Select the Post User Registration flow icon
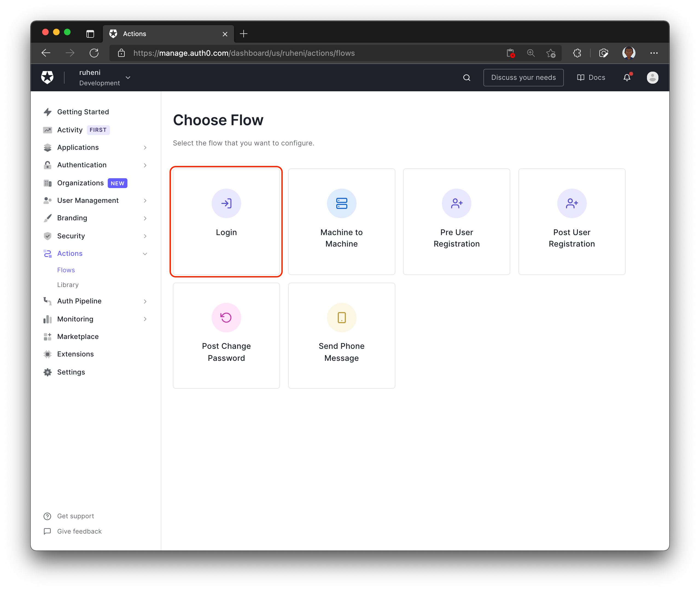 (571, 203)
